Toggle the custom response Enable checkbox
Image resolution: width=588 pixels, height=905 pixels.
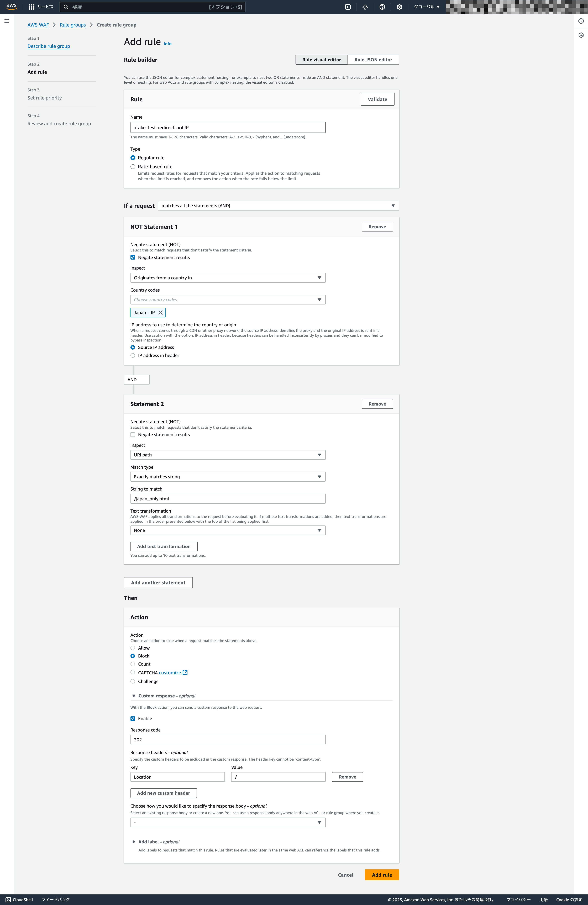pyautogui.click(x=133, y=719)
